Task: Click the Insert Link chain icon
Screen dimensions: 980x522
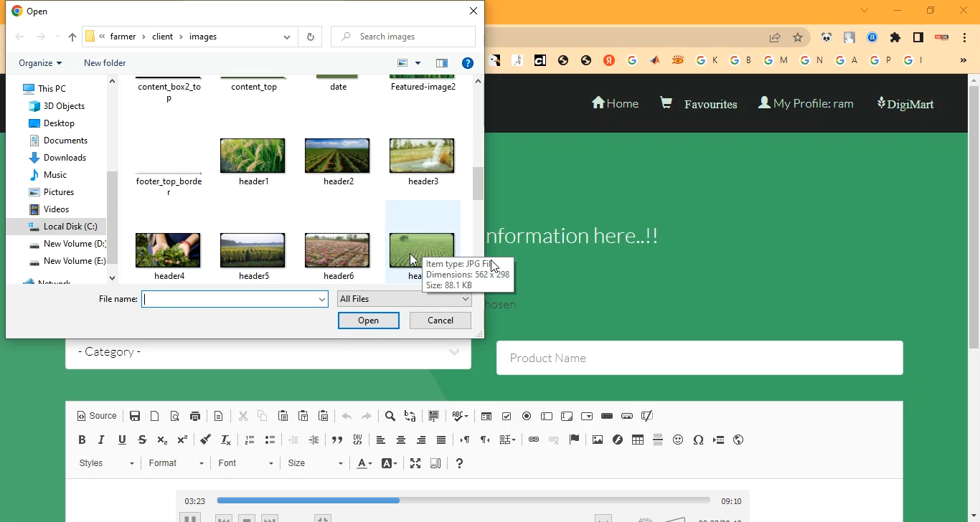Action: coord(534,440)
